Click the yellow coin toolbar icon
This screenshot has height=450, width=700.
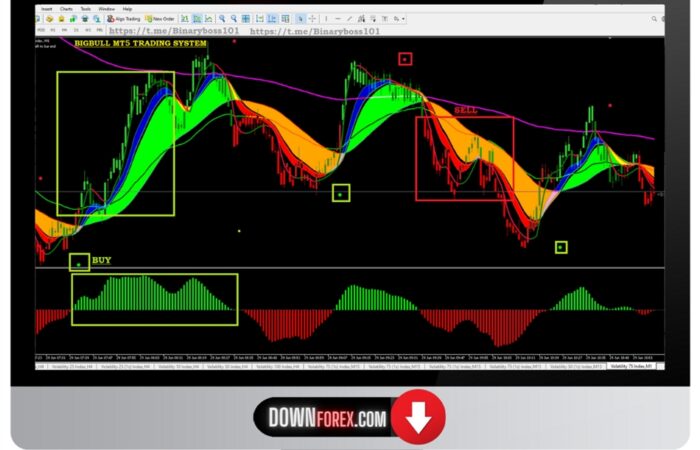[x=50, y=19]
